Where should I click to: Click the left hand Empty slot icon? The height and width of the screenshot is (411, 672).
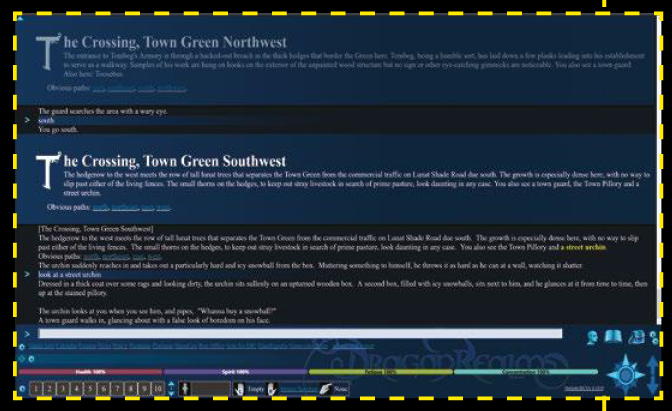tap(241, 388)
